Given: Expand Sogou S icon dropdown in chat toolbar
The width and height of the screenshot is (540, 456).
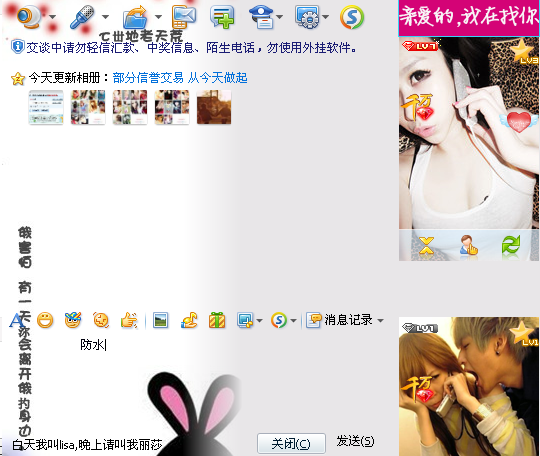Looking at the screenshot, I should coord(293,321).
